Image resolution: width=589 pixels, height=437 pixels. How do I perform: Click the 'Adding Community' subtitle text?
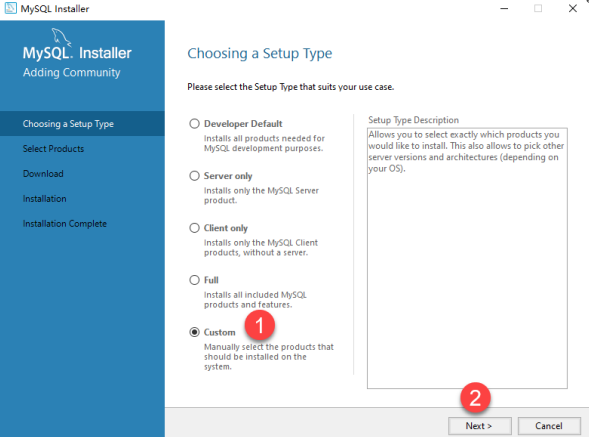[x=71, y=73]
